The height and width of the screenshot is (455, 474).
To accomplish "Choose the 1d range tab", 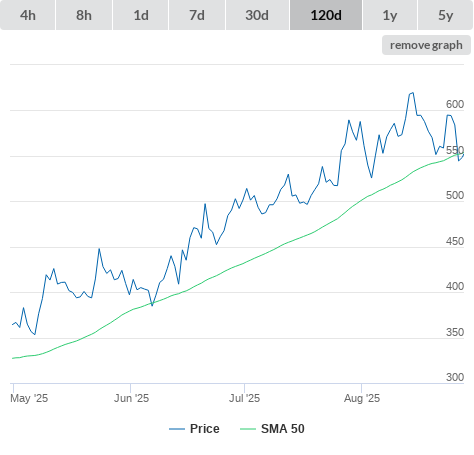I will coord(141,15).
